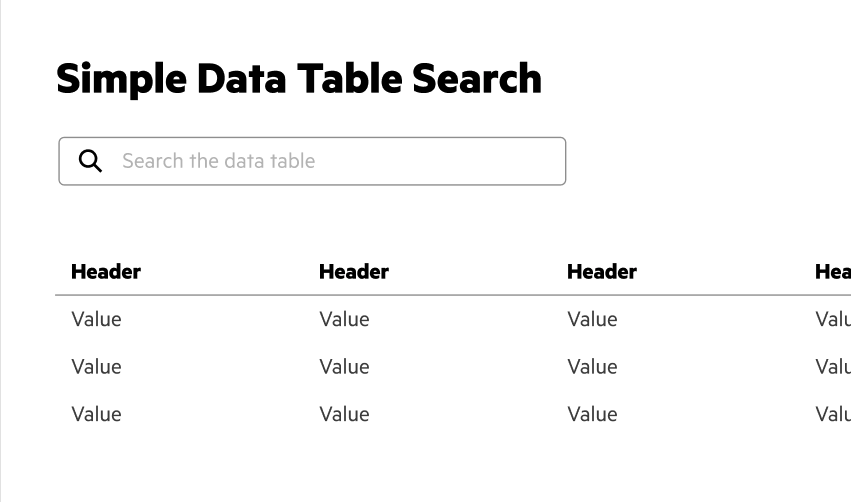Screen dimensions: 851x502
Task: Select Value in third row, first column
Action: tap(96, 414)
